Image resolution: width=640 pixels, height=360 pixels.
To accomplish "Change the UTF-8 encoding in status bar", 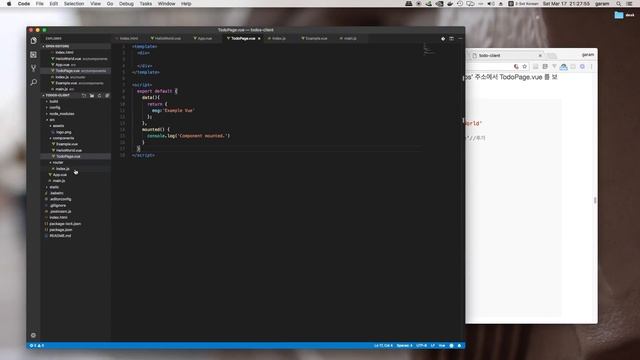I will pyautogui.click(x=422, y=346).
